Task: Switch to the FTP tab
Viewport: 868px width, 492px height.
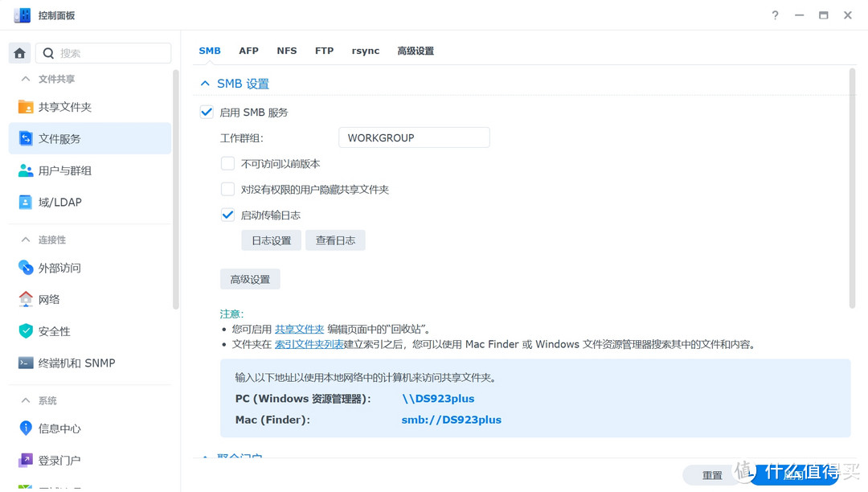Action: coord(324,50)
